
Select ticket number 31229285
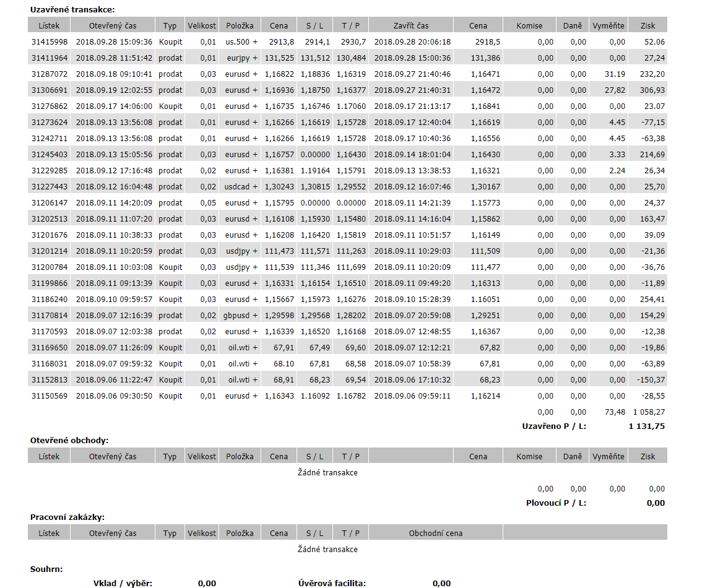pos(50,171)
